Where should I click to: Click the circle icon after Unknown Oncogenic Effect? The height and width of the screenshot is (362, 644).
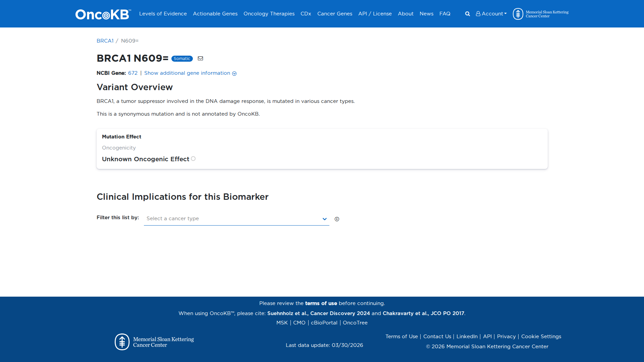pos(193,159)
